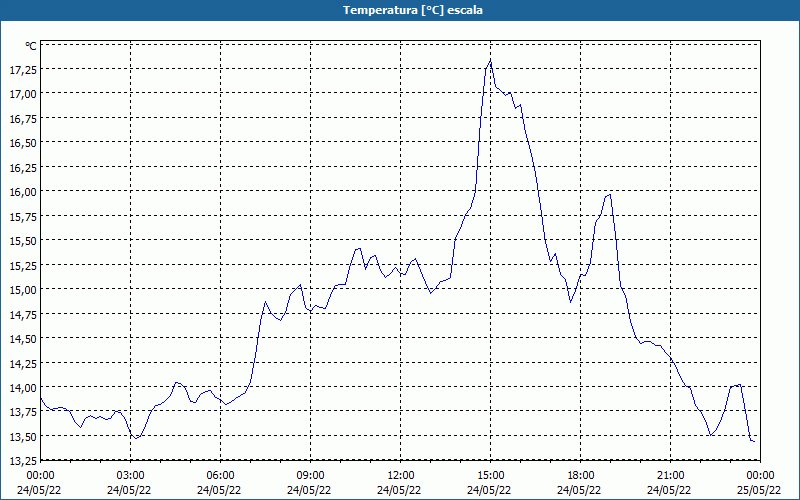Click the 12:00 time axis label
The height and width of the screenshot is (500, 800).
[x=401, y=476]
